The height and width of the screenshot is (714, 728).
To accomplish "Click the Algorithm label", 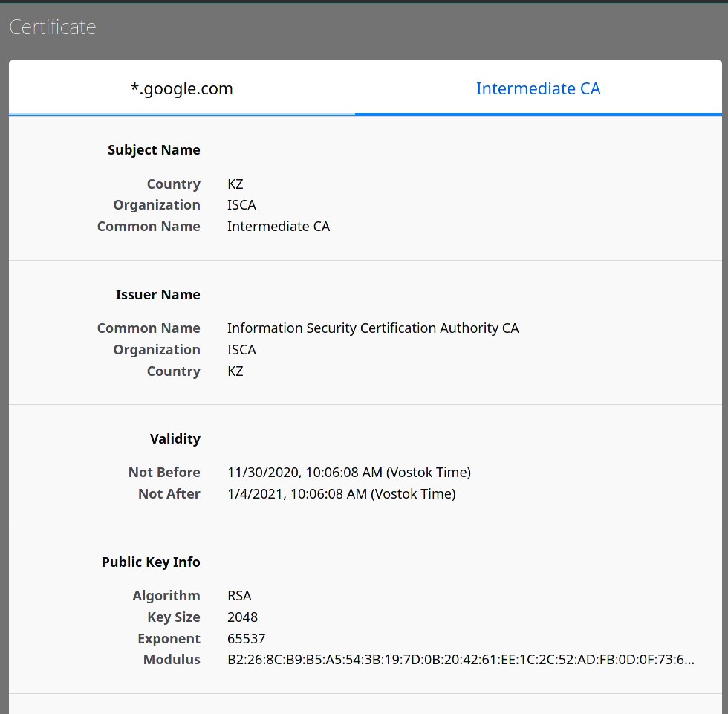I will pos(166,596).
